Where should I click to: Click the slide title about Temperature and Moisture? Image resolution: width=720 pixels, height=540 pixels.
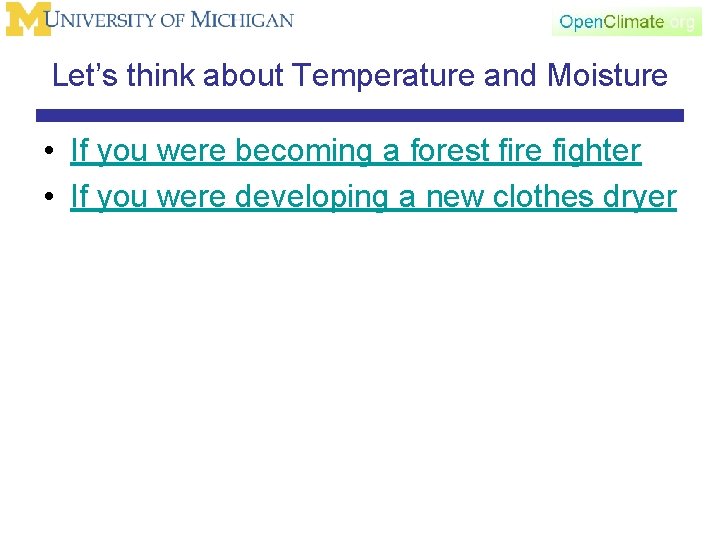pos(359,75)
